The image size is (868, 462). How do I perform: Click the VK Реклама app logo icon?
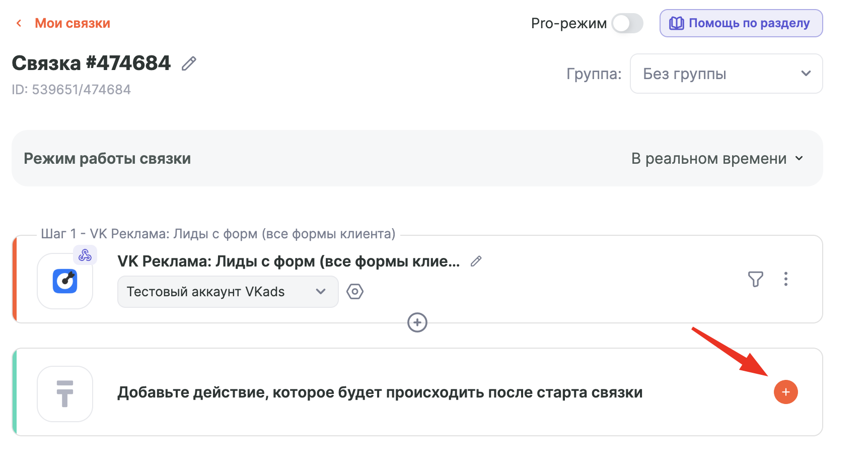(x=65, y=281)
